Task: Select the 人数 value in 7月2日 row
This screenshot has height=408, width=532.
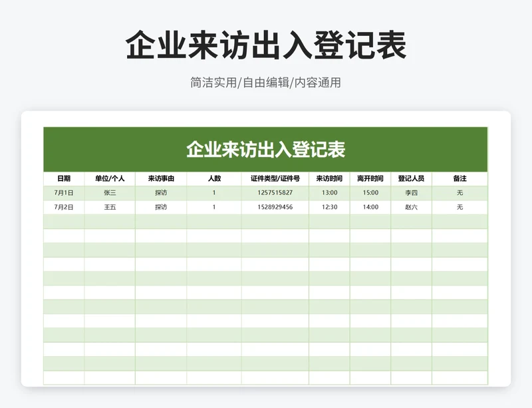Action: [214, 207]
